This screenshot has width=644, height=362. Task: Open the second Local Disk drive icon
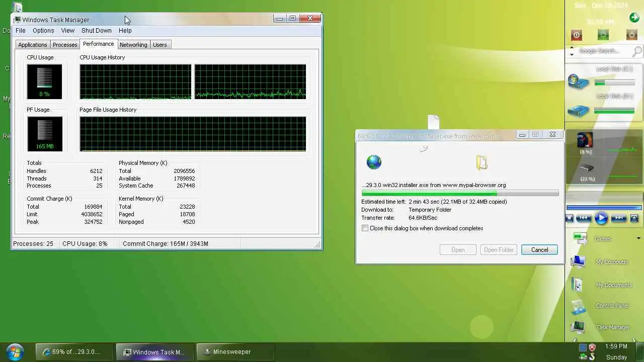[x=579, y=110]
